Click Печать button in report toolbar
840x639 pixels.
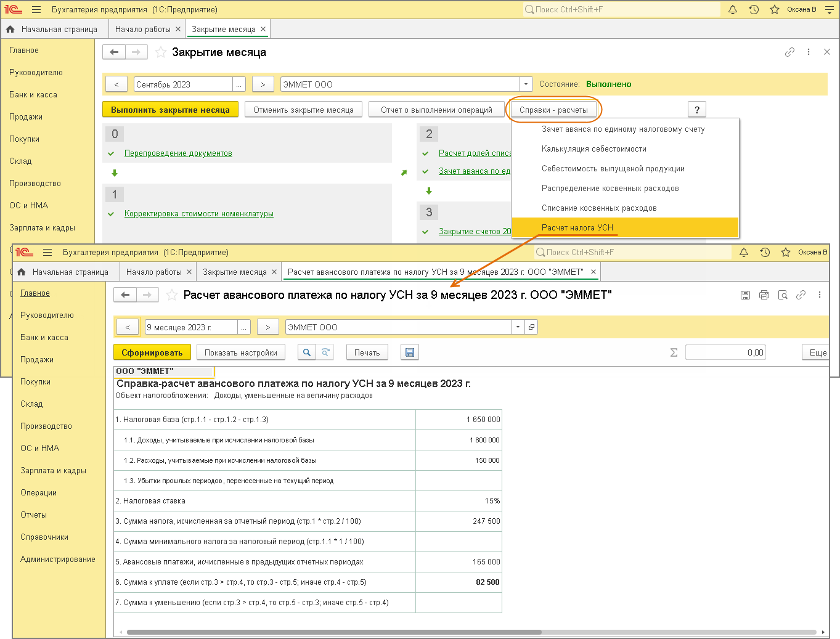(367, 352)
